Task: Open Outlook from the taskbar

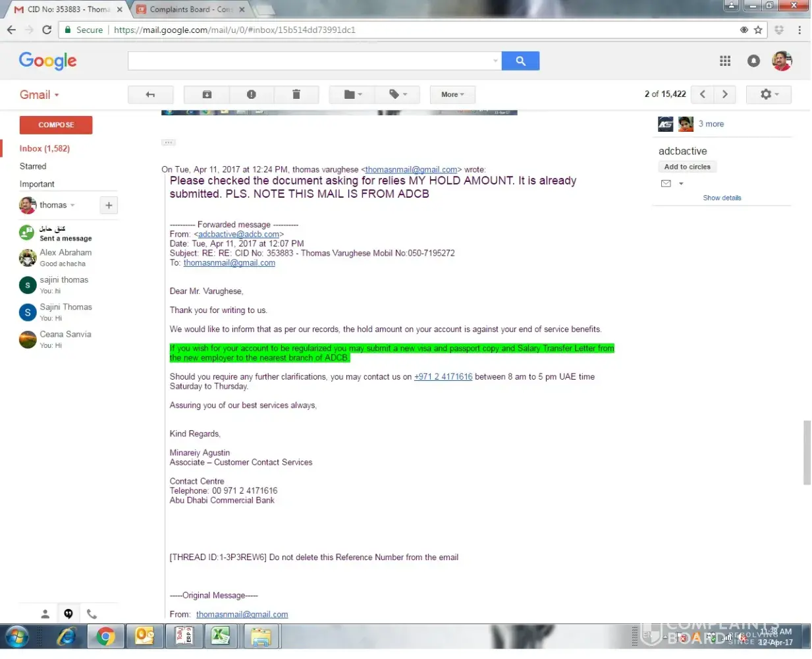Action: point(144,637)
